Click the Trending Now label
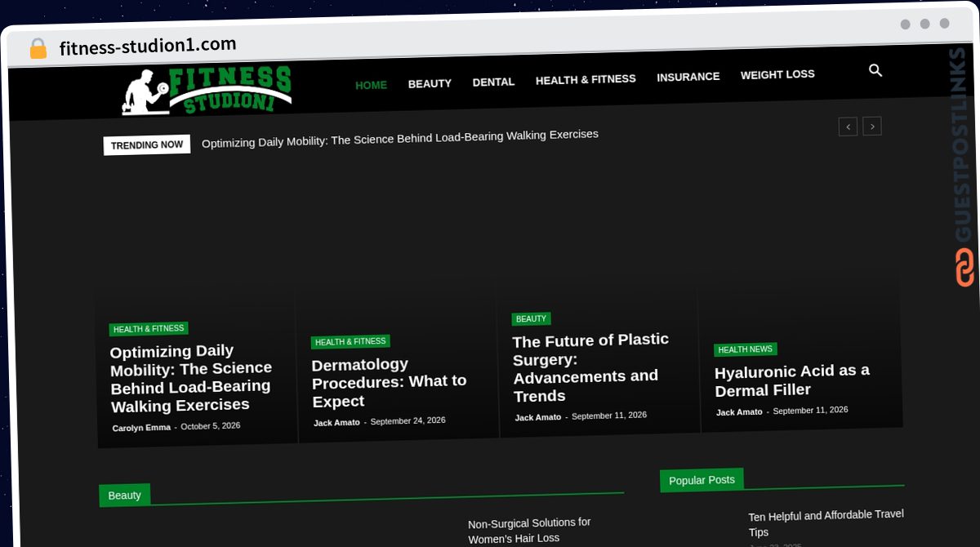 (147, 145)
